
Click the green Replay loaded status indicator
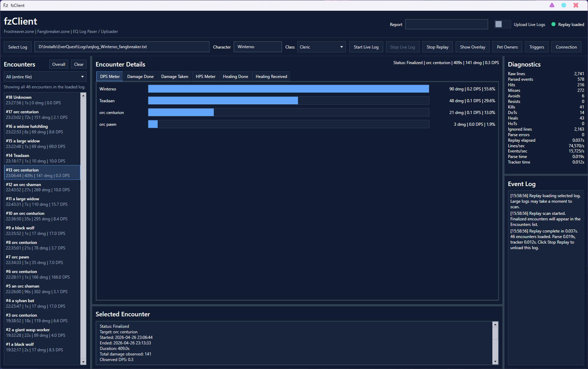(x=553, y=24)
